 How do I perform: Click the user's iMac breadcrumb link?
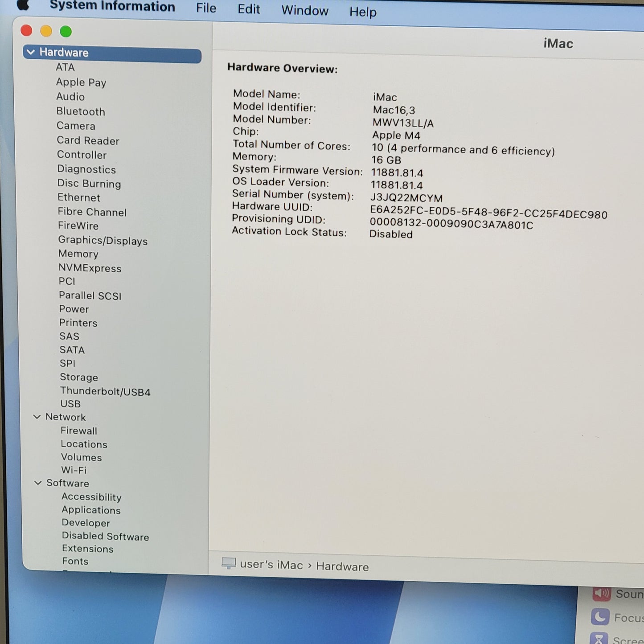[x=269, y=564]
